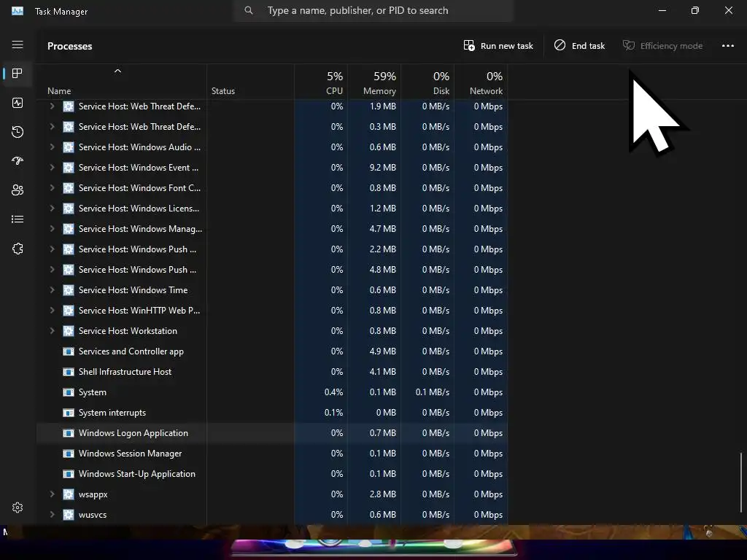Open the Startup apps sidebar icon
Screen dimensions: 747x560
pos(18,161)
